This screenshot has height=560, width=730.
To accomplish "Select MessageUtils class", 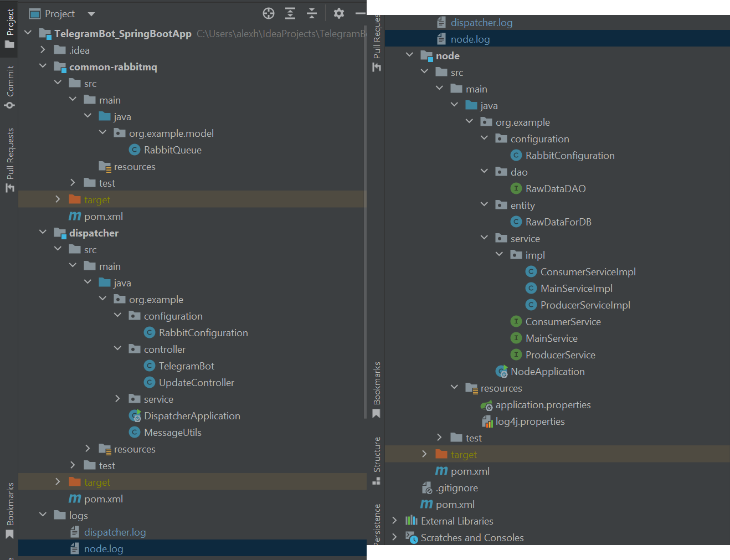I will point(173,432).
